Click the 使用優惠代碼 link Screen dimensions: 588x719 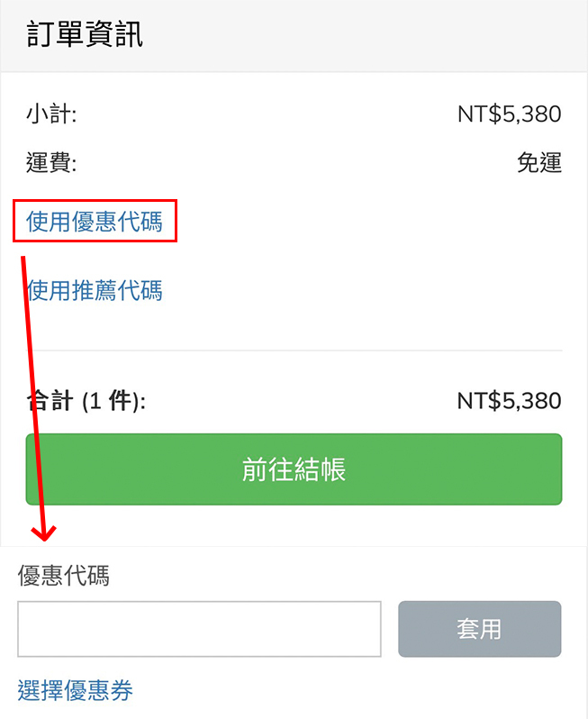95,222
